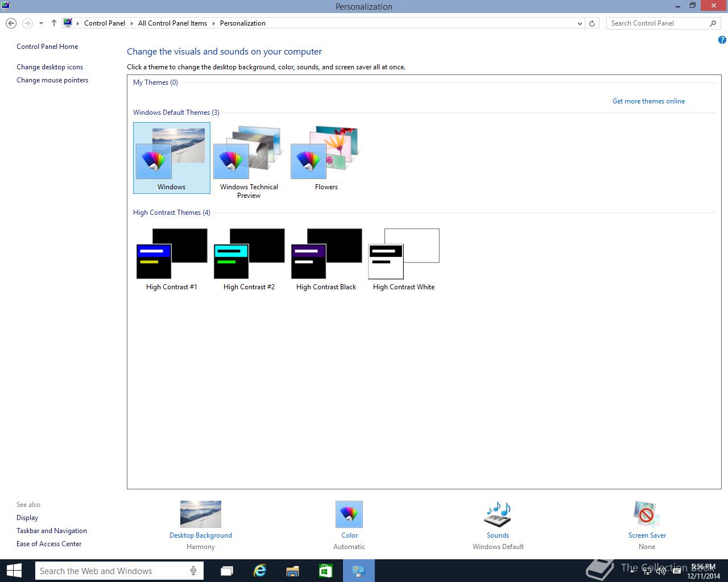Go up one level with Up arrow
The width and height of the screenshot is (728, 582).
[x=53, y=23]
